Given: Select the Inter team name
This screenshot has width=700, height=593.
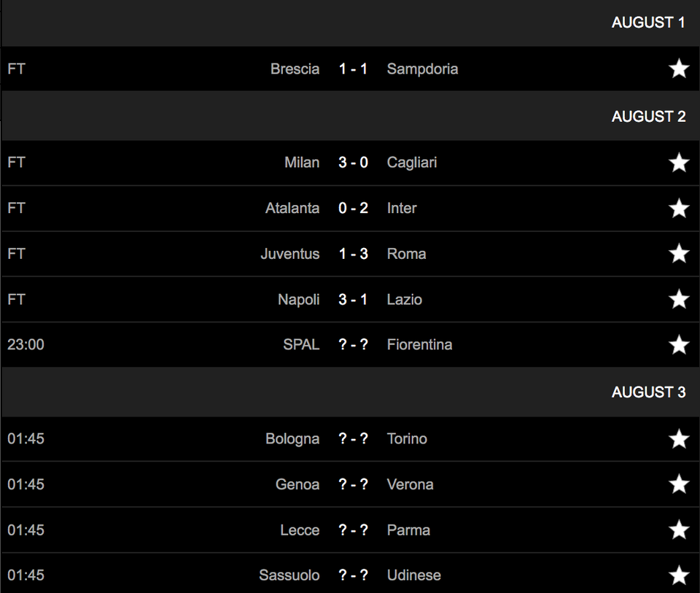Looking at the screenshot, I should coord(402,209).
